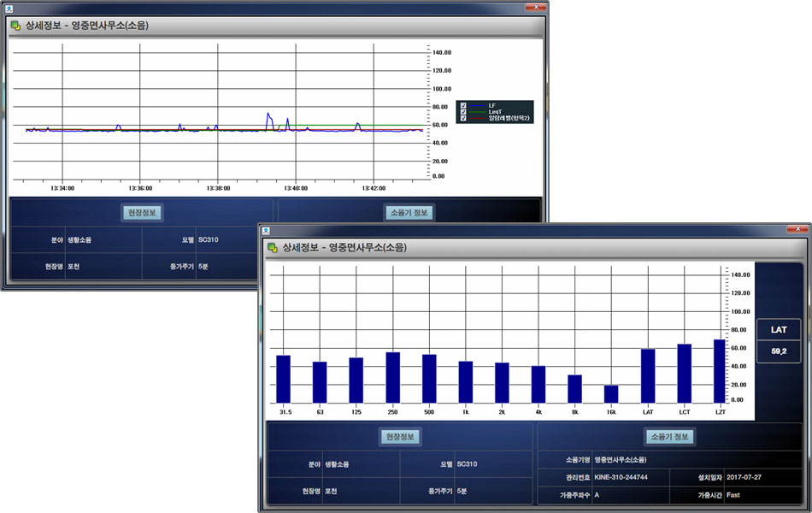Toggle the LeqT series checkbox in the legend
The height and width of the screenshot is (513, 812).
463,112
